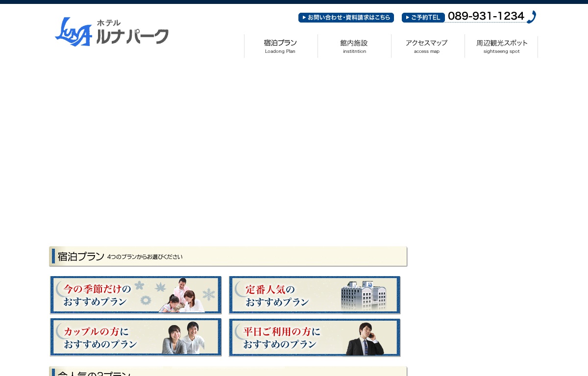Open the アクセスマップ navigation item
This screenshot has width=588, height=376.
tap(427, 46)
